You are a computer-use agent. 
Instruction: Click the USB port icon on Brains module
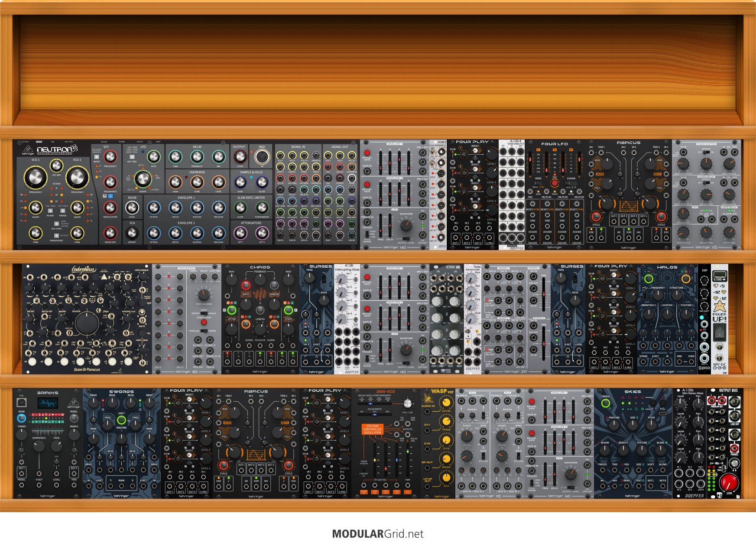(x=21, y=403)
